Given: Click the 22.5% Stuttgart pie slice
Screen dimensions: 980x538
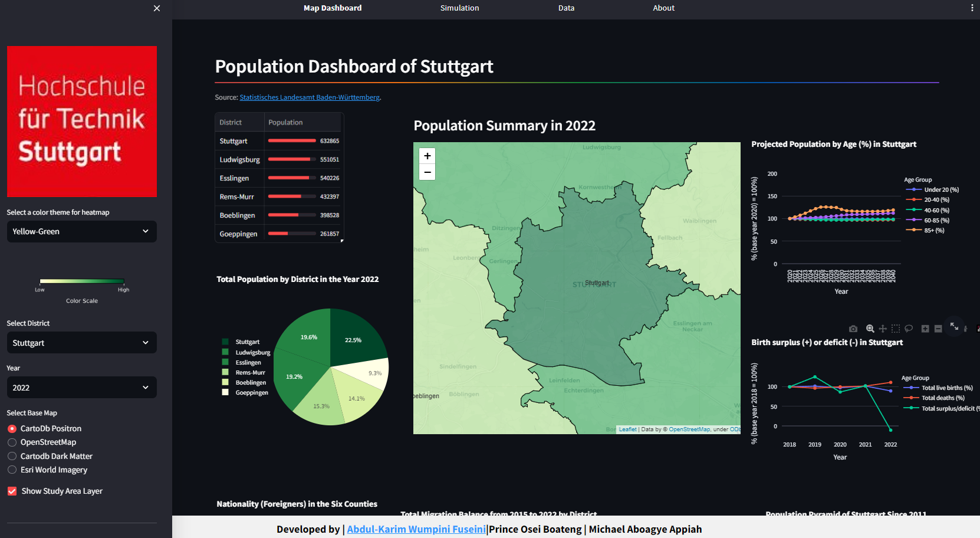Looking at the screenshot, I should coord(354,337).
